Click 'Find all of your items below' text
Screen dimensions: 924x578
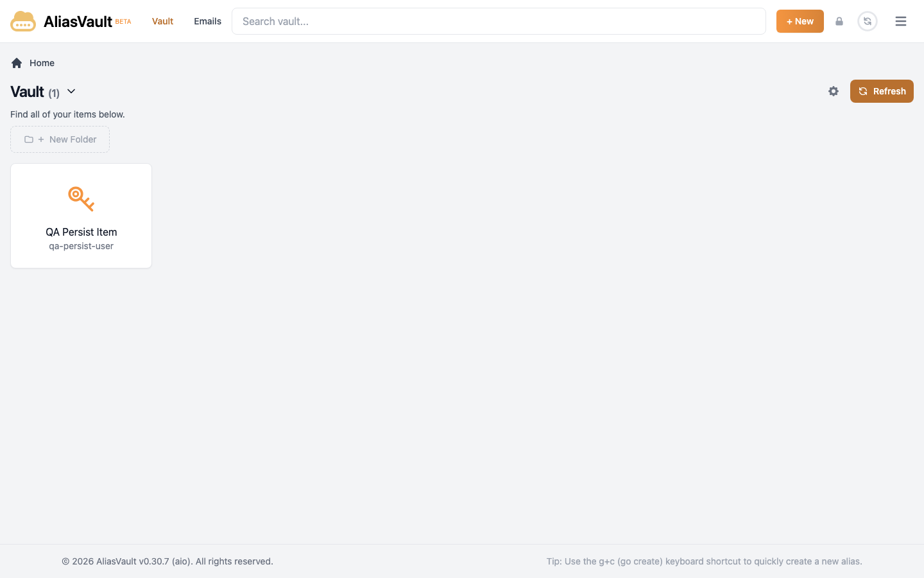(67, 114)
